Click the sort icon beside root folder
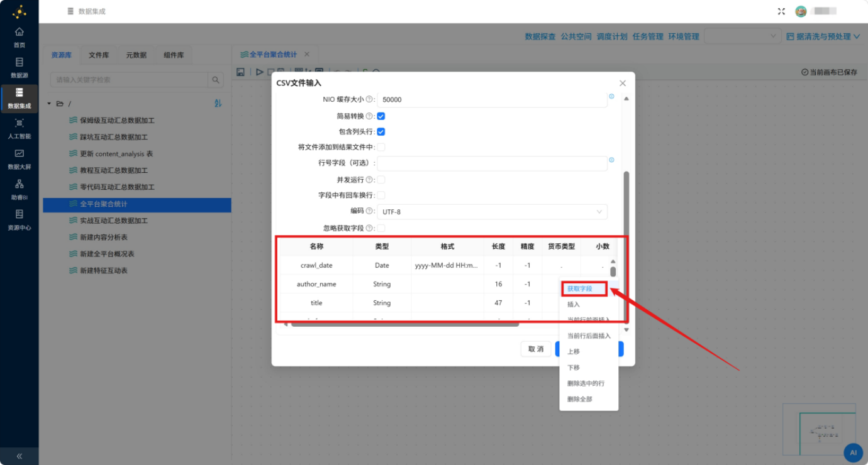 click(x=218, y=103)
